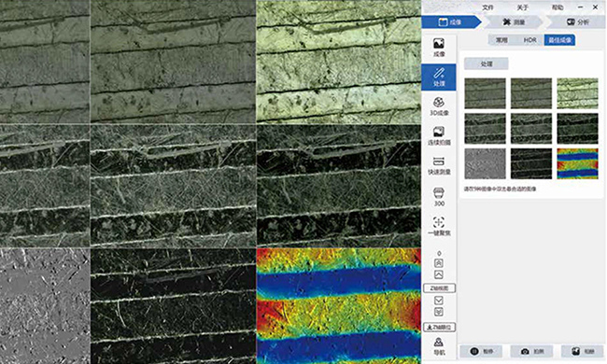Switch to the 分析 analysis step tab
Screen dimensions: 607x364
click(577, 22)
